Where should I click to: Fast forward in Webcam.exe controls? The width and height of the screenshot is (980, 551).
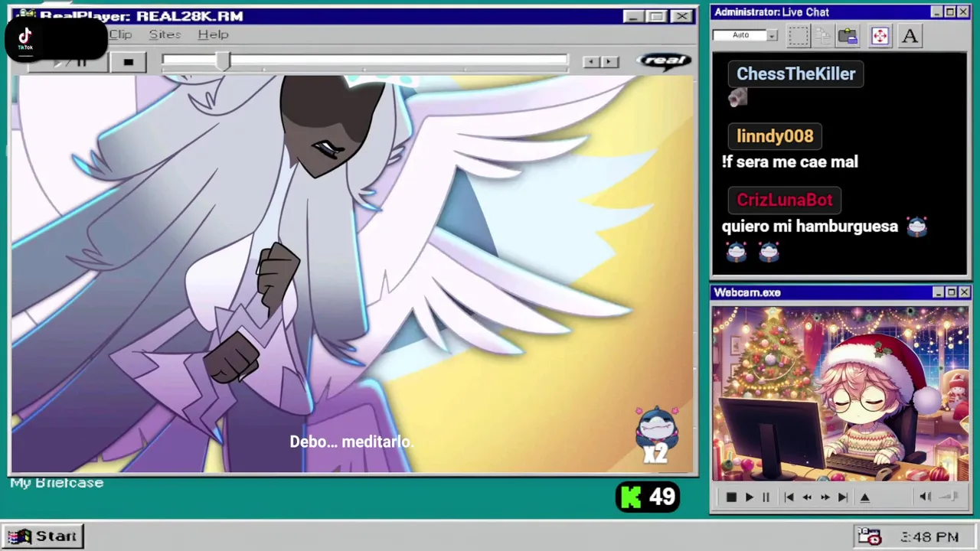coord(825,497)
